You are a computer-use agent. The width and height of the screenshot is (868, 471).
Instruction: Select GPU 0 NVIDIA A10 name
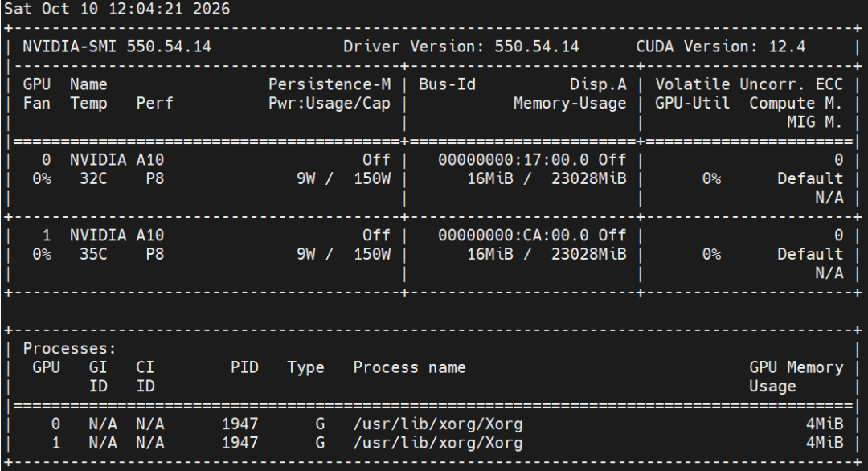click(x=117, y=160)
